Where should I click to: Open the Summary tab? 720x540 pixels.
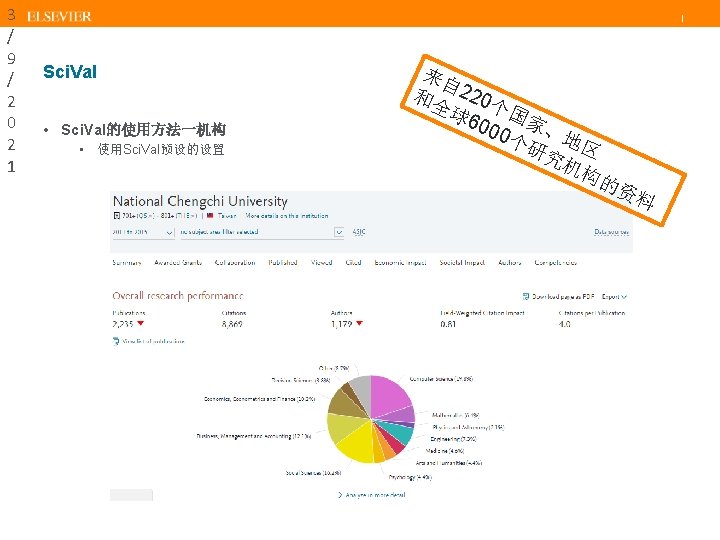pos(127,263)
